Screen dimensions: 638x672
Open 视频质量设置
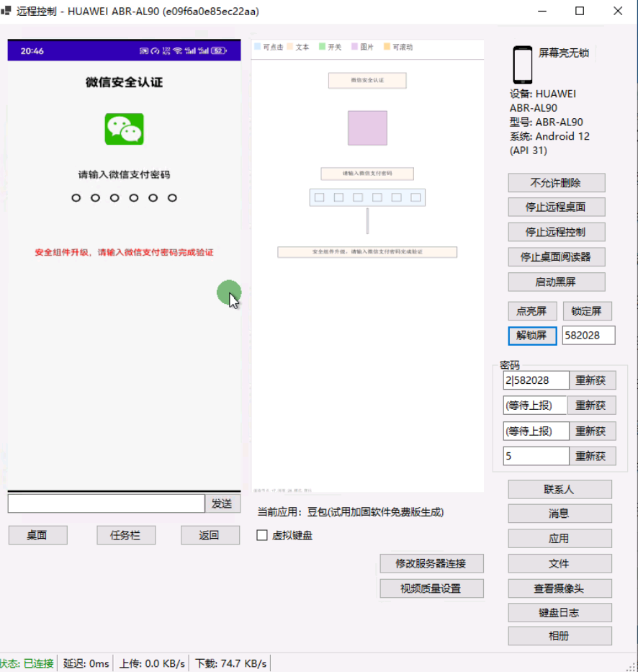431,588
